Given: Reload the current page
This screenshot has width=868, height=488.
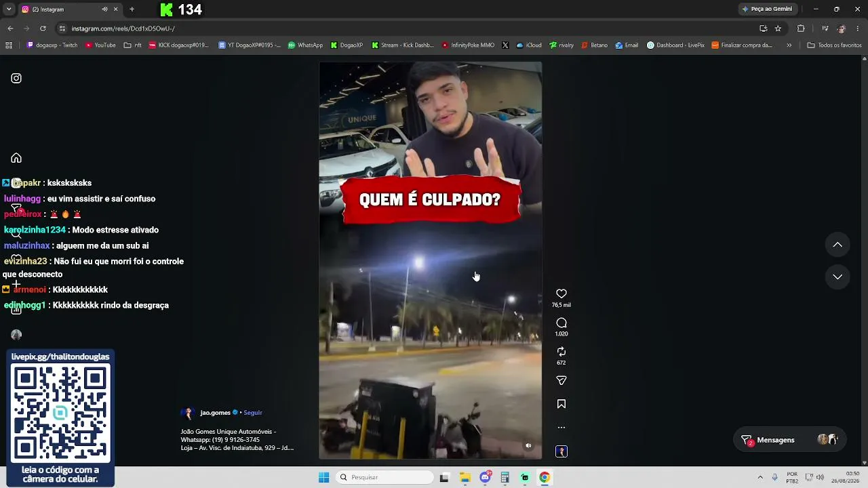Looking at the screenshot, I should (43, 28).
